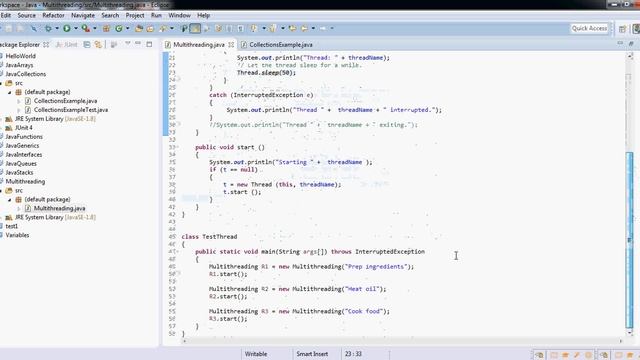Fold the start() method at line 33
The image size is (640, 360).
[x=178, y=147]
